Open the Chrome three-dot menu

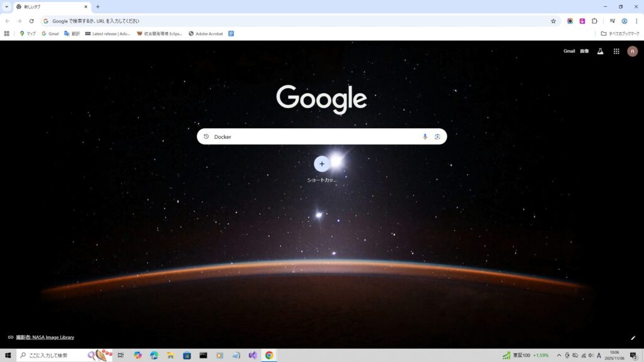[x=636, y=21]
